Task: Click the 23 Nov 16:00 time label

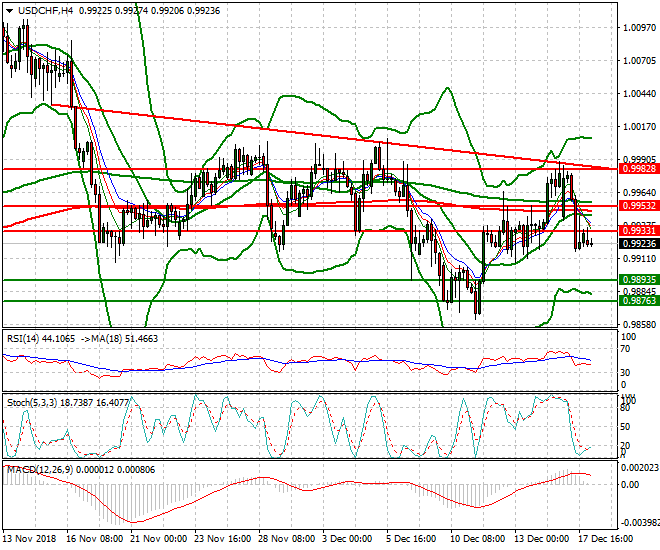Action: 223,539
